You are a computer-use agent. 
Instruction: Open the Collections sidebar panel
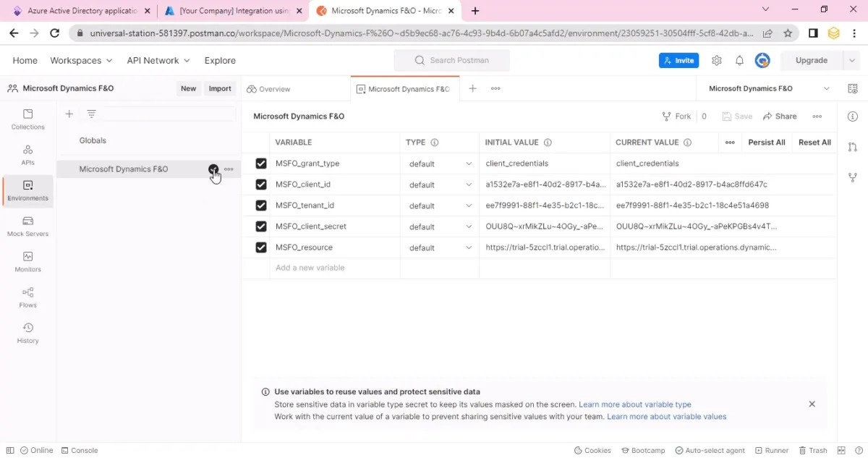click(x=27, y=119)
